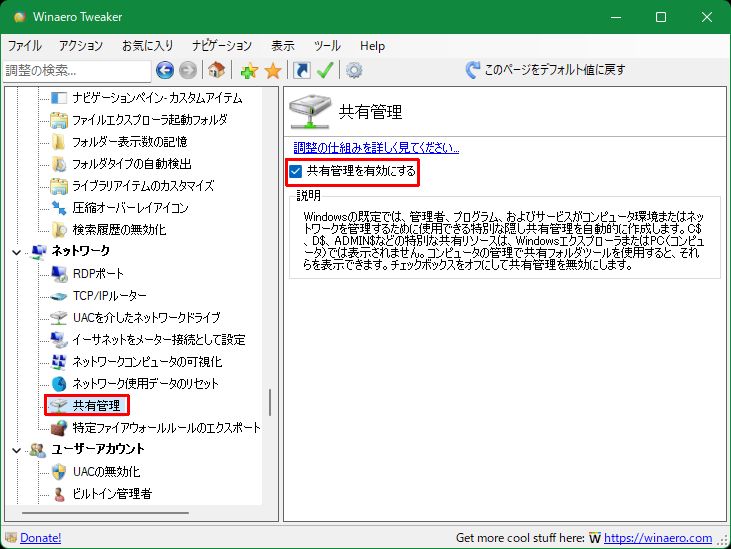This screenshot has width=731, height=549.
Task: Click the 検索履歴の無効化 folder icon
Action: pos(59,229)
